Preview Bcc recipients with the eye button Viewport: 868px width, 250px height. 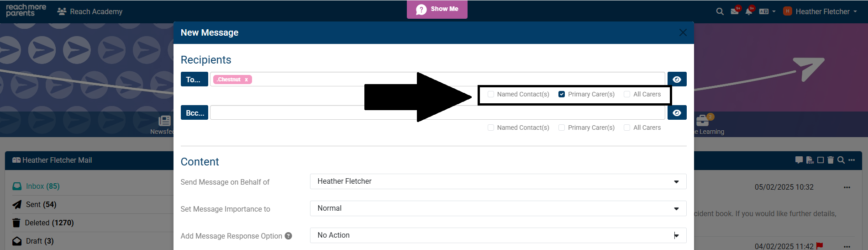tap(677, 113)
